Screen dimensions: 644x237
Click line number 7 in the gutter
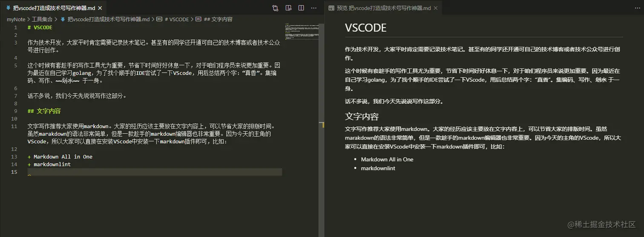pyautogui.click(x=16, y=96)
